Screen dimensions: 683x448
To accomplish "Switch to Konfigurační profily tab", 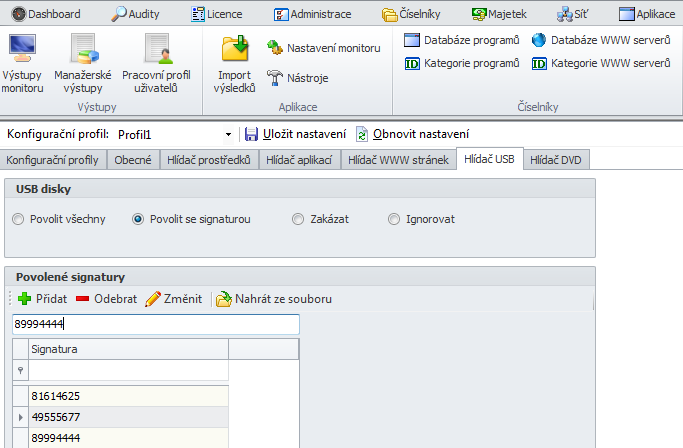I will click(x=53, y=160).
